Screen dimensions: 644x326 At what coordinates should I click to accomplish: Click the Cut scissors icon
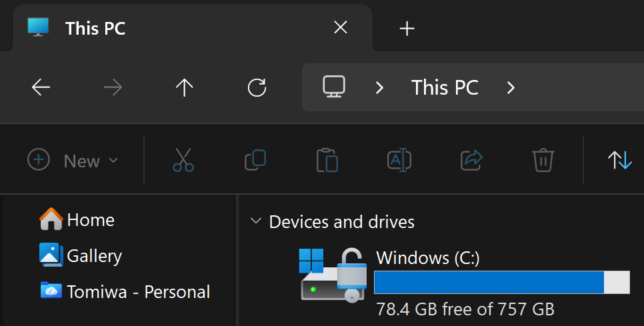pyautogui.click(x=183, y=160)
